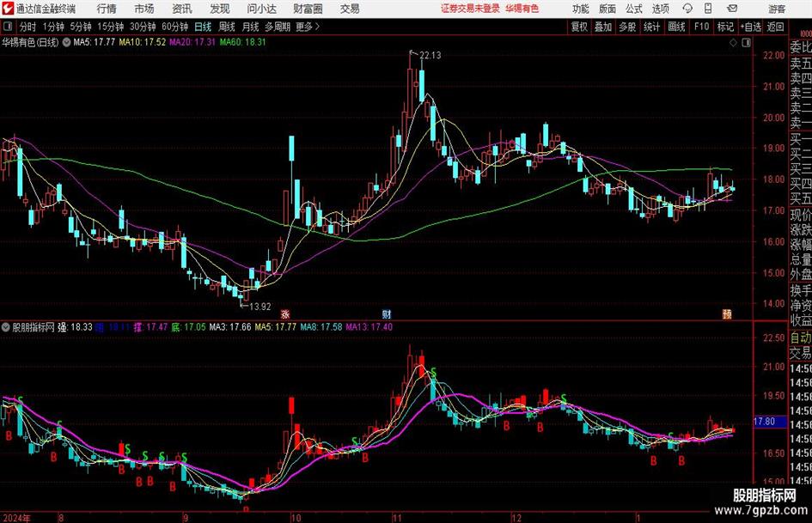Select the 日线 daily period tab

203,27
